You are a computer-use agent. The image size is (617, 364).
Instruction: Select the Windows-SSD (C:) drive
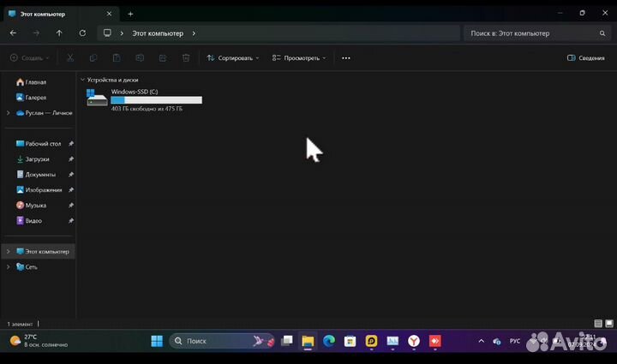click(x=144, y=99)
